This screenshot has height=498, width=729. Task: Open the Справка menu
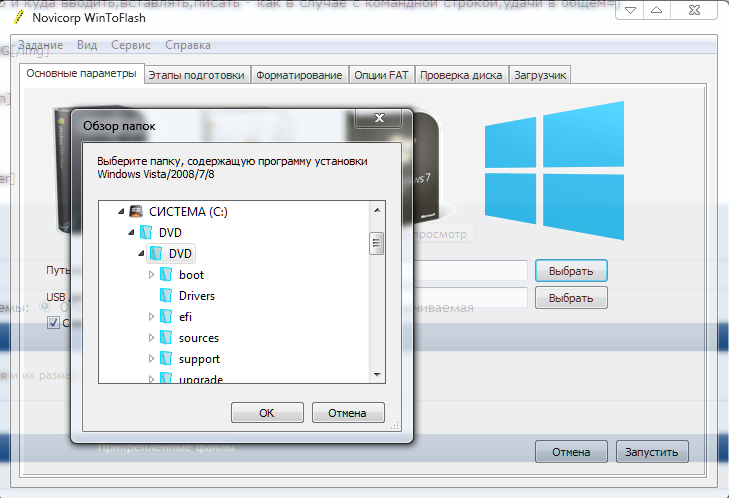point(188,45)
